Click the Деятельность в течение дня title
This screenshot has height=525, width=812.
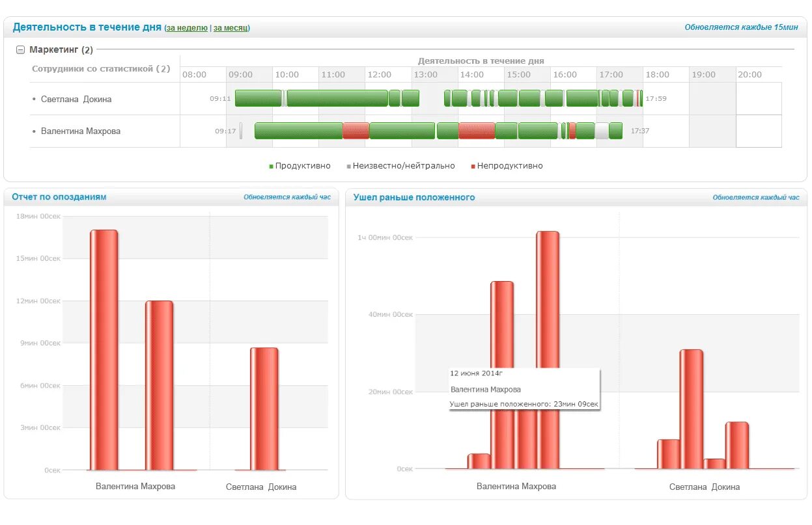click(x=87, y=27)
